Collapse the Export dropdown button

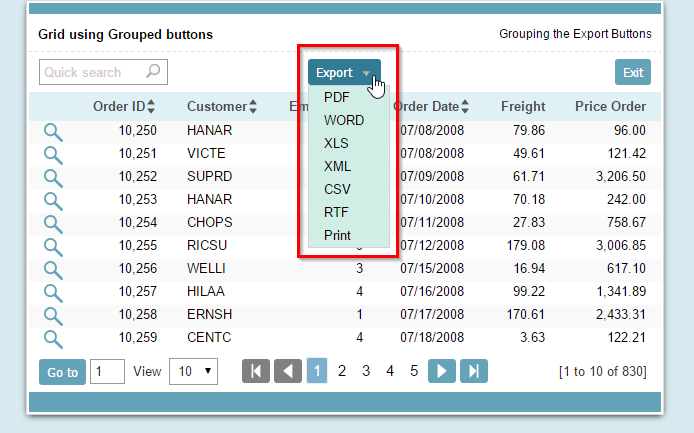coord(344,73)
